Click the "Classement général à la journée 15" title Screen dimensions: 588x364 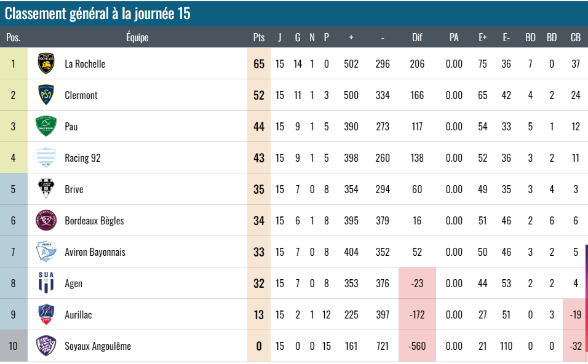tap(98, 14)
